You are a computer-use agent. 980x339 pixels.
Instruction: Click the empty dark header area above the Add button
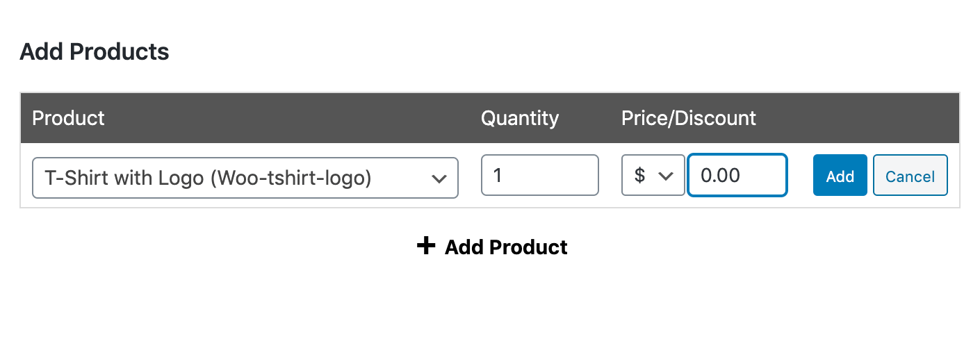click(x=840, y=118)
